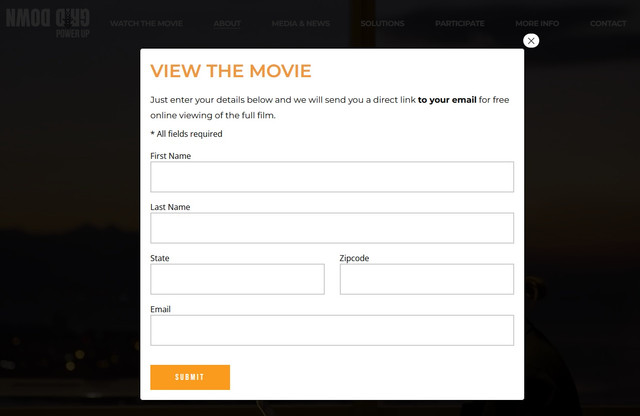The height and width of the screenshot is (416, 640).
Task: Open Contact page link
Action: 608,23
